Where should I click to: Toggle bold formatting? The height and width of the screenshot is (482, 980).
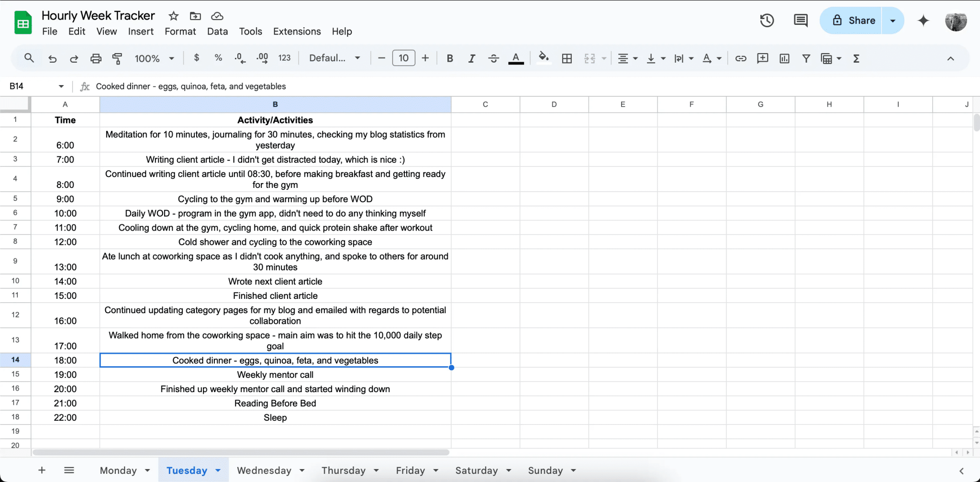click(x=449, y=58)
